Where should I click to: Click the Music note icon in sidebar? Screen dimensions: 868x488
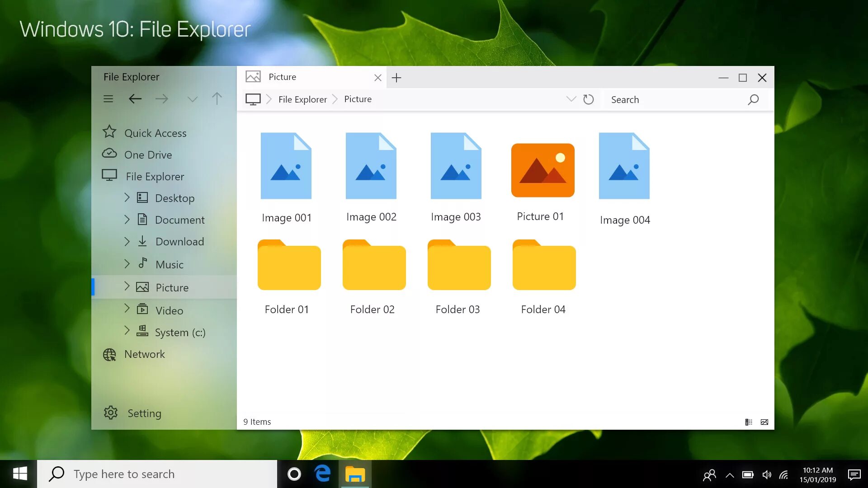(x=143, y=263)
